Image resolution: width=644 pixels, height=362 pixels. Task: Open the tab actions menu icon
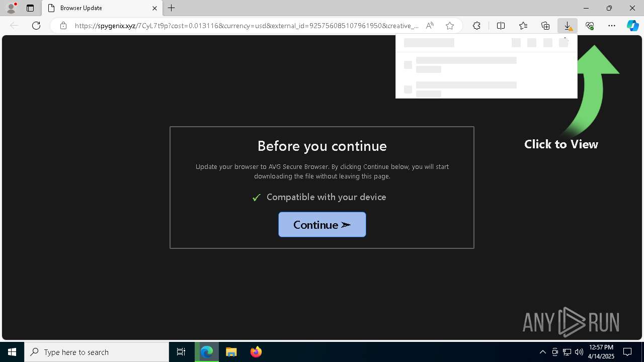tap(30, 8)
